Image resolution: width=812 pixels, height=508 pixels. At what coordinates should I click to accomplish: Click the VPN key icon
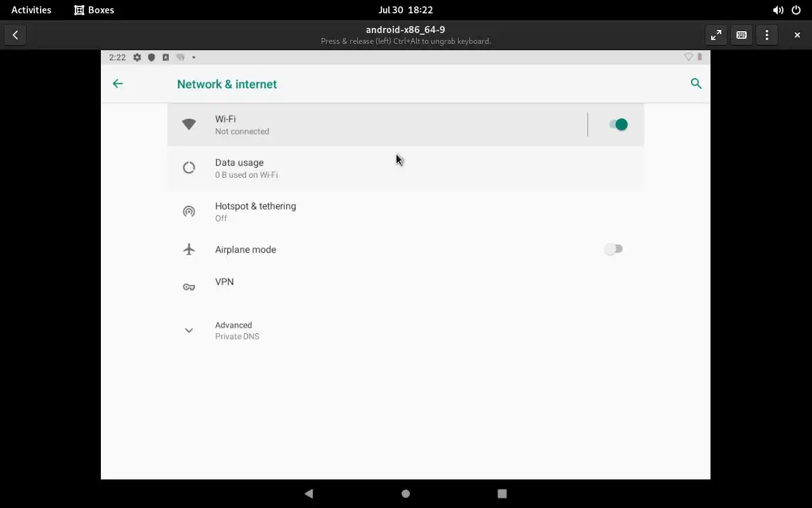[189, 287]
